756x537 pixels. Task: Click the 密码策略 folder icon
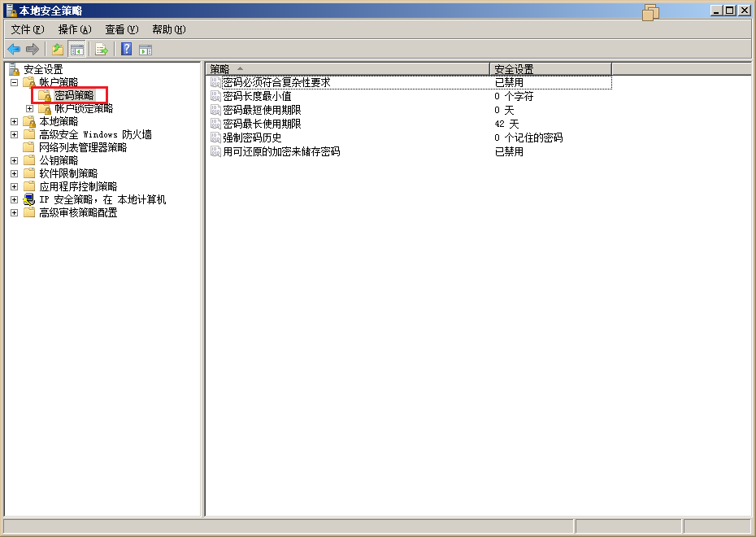[45, 95]
